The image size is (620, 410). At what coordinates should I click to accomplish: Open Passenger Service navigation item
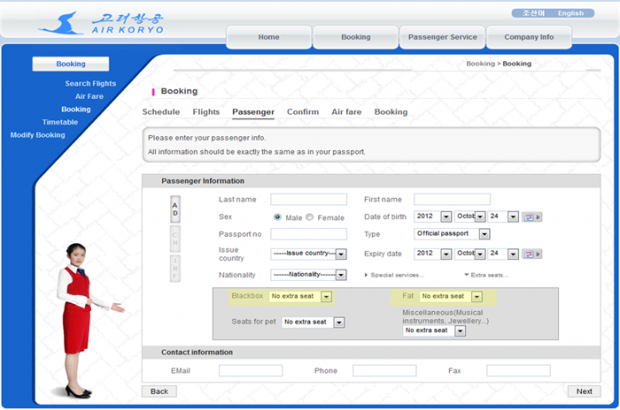point(442,37)
